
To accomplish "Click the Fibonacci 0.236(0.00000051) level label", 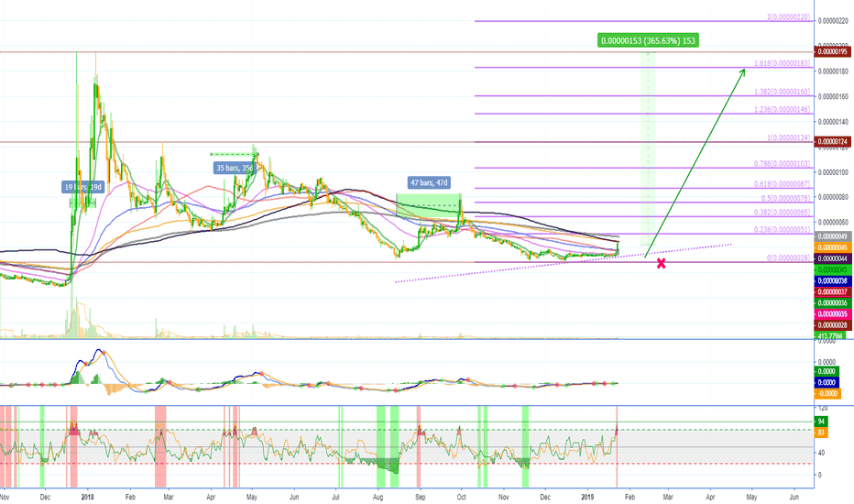I will (x=783, y=230).
